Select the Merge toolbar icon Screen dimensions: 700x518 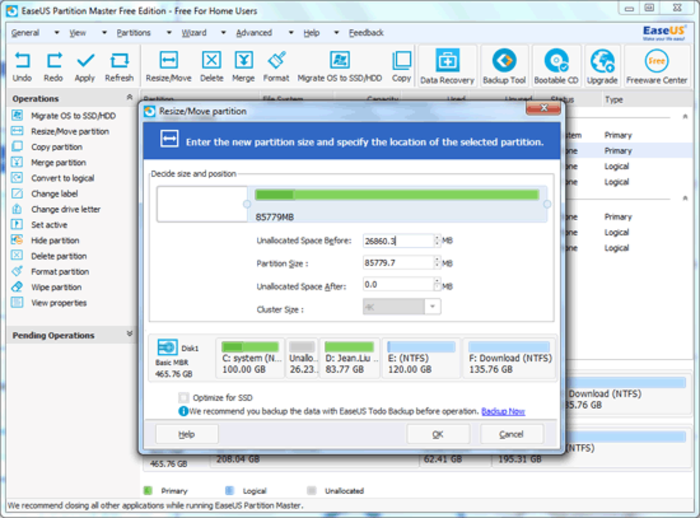(x=244, y=60)
